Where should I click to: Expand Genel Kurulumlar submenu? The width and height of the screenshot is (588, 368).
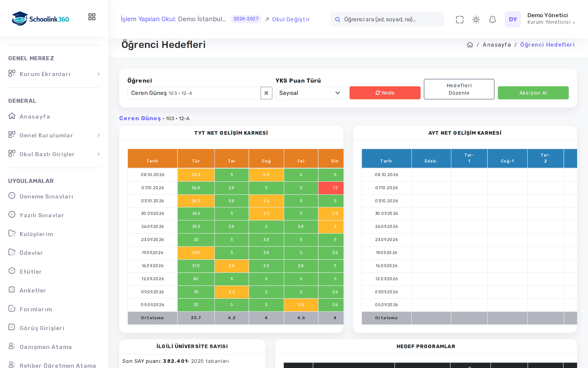tap(54, 135)
